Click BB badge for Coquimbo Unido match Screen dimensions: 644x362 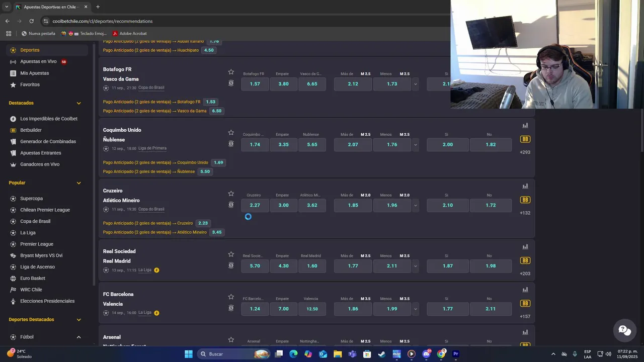click(525, 139)
